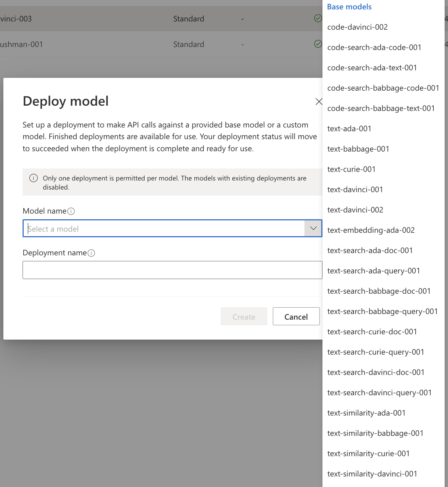Click the green success check in cushman-001 row
Viewport: 448px width, 487px height.
(x=318, y=44)
